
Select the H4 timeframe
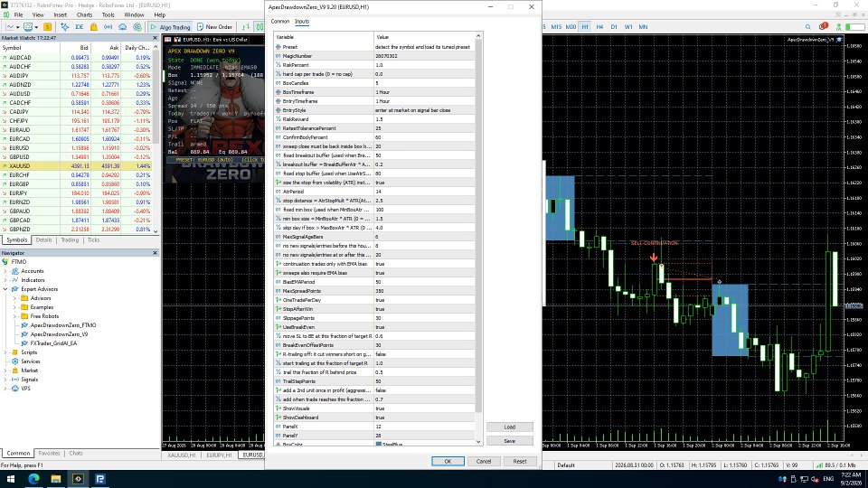click(x=599, y=26)
